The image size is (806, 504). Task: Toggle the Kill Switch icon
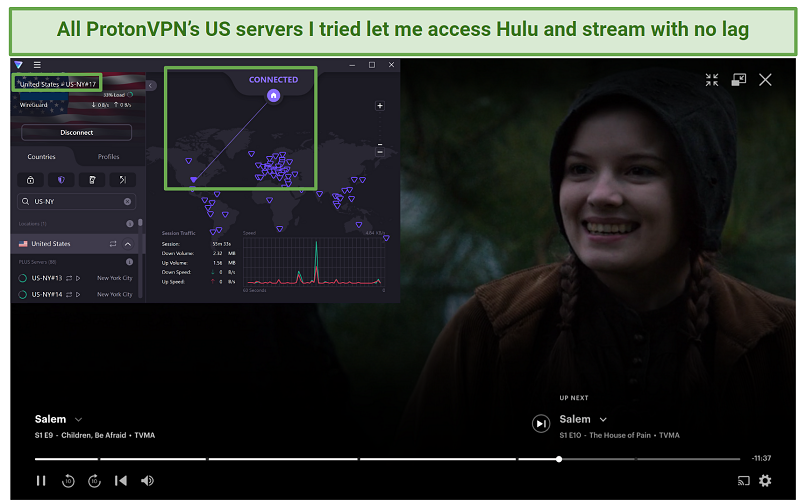pyautogui.click(x=92, y=179)
